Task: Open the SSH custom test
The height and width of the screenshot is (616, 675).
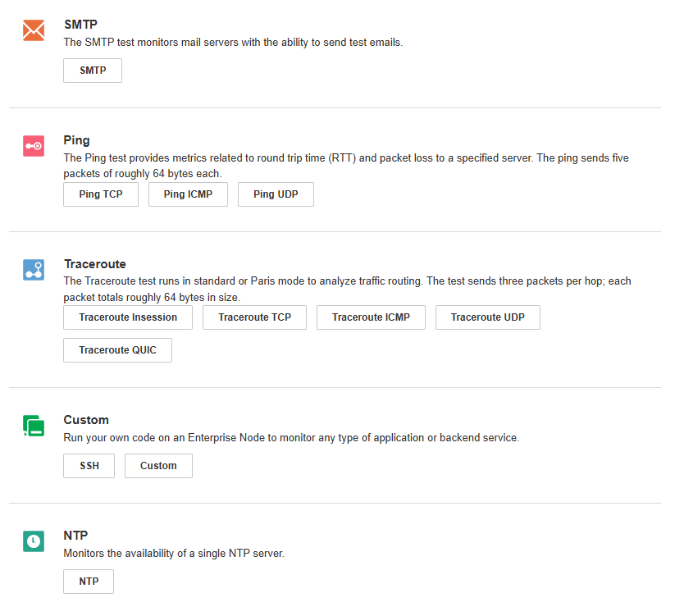Action: tap(89, 466)
